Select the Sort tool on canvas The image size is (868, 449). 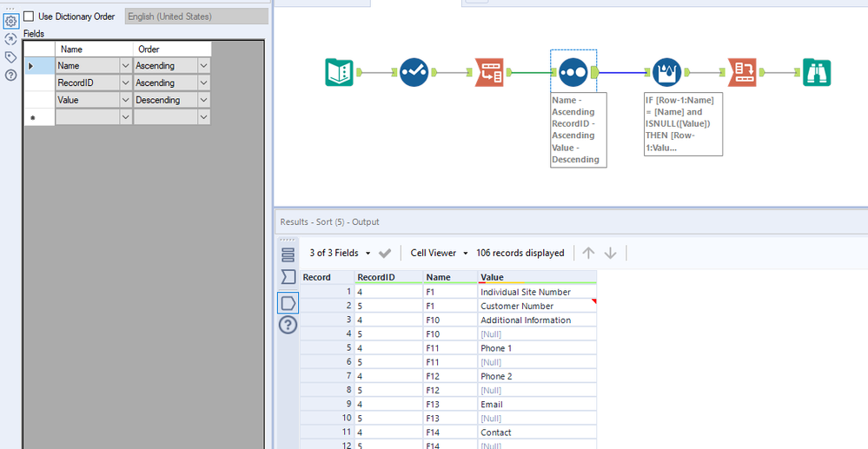coord(573,72)
